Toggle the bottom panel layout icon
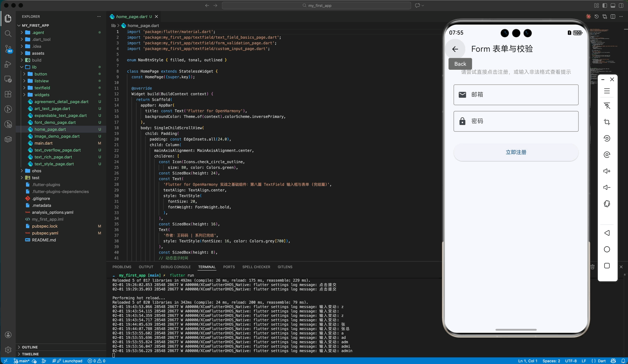The width and height of the screenshot is (628, 364). click(x=613, y=5)
